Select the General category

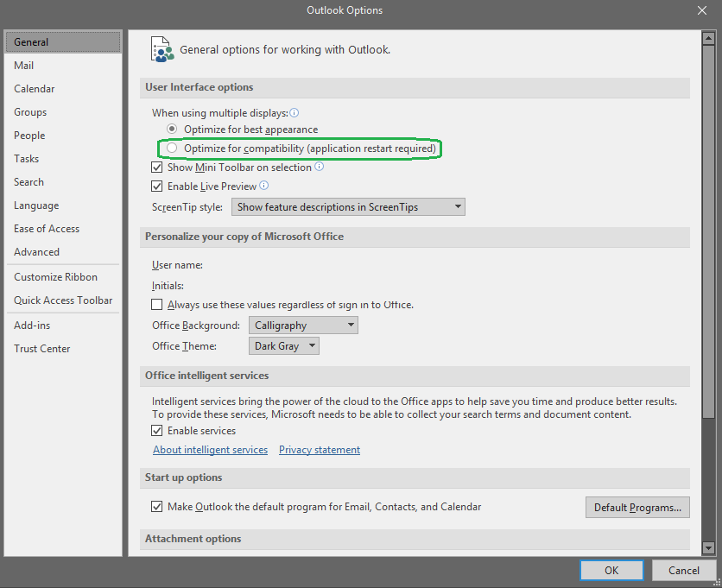63,42
